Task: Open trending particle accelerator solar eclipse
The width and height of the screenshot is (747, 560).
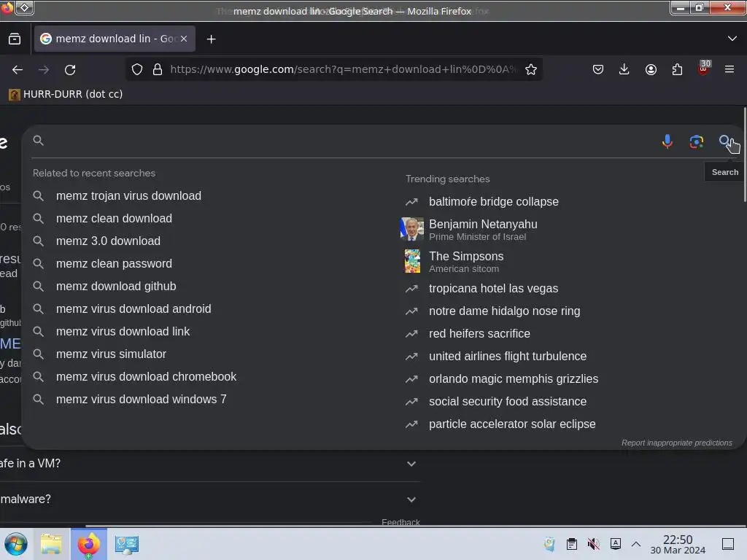Action: 512,424
